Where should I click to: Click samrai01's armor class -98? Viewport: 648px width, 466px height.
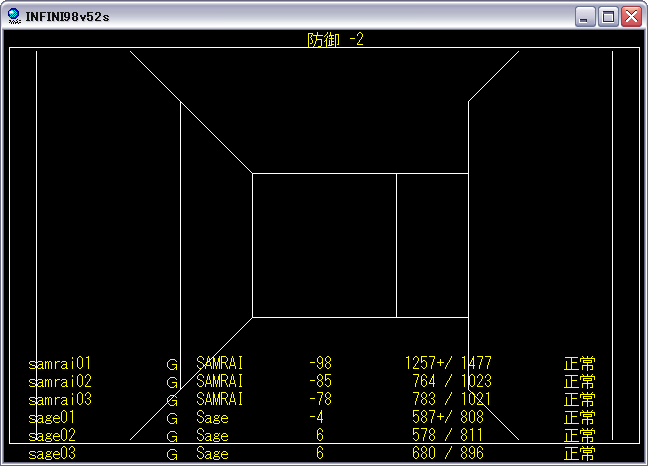(320, 363)
